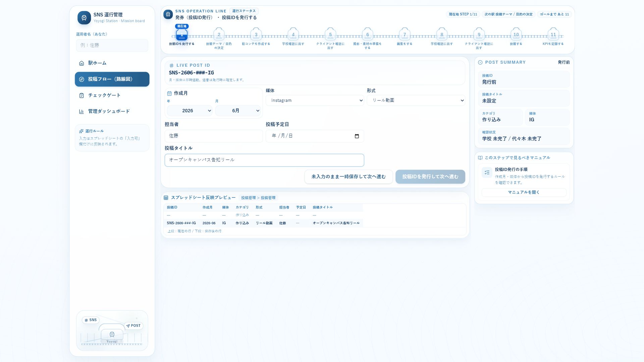Screen dimensions: 644x362
Task: Click the 媒体 IG summary card
Action: pyautogui.click(x=547, y=117)
